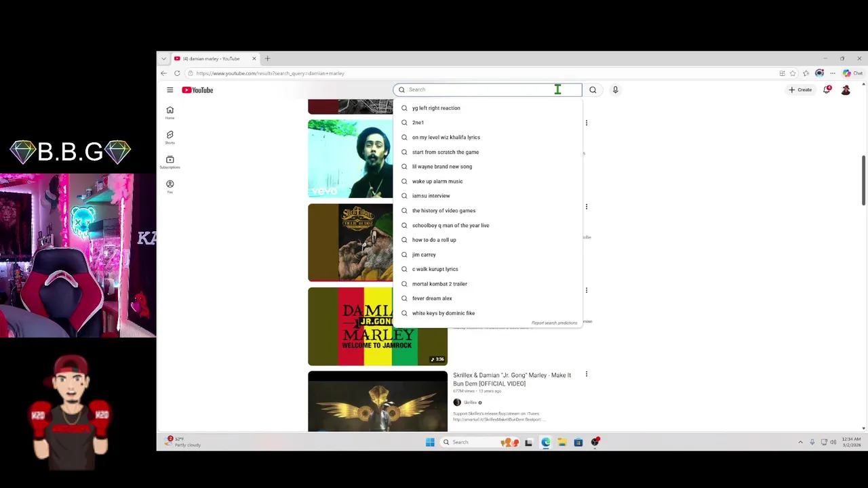Open more options for Vevo Damian Marley video
Screen dimensions: 868x488
pyautogui.click(x=587, y=123)
